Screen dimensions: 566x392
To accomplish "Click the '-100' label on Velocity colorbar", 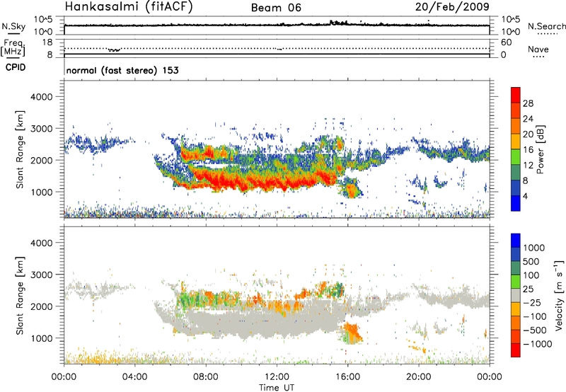I will point(535,316).
